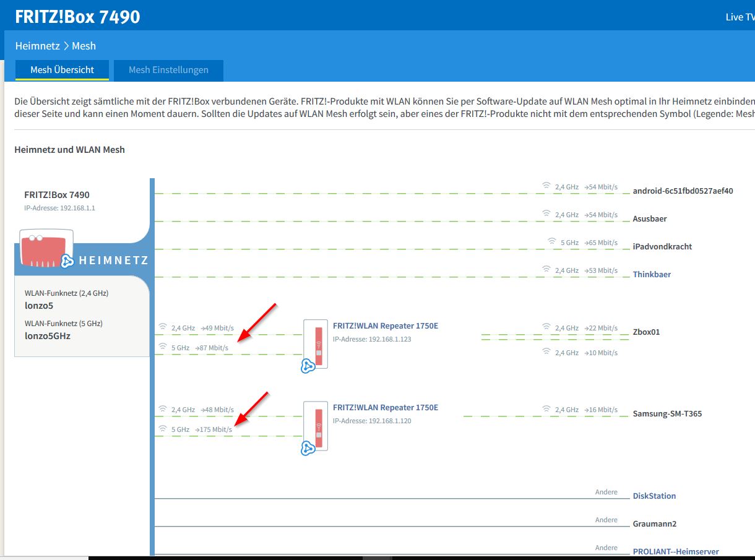Click the WLAN icon beside iPadvondkracht
The image size is (755, 560).
[552, 241]
